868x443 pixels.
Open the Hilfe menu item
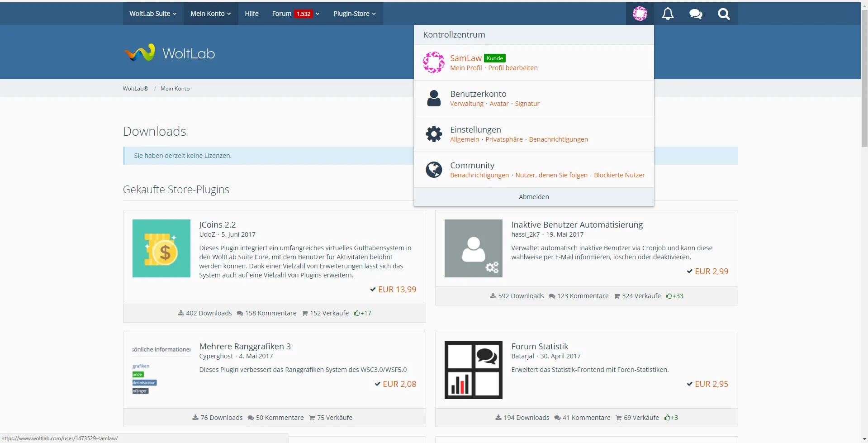point(251,14)
